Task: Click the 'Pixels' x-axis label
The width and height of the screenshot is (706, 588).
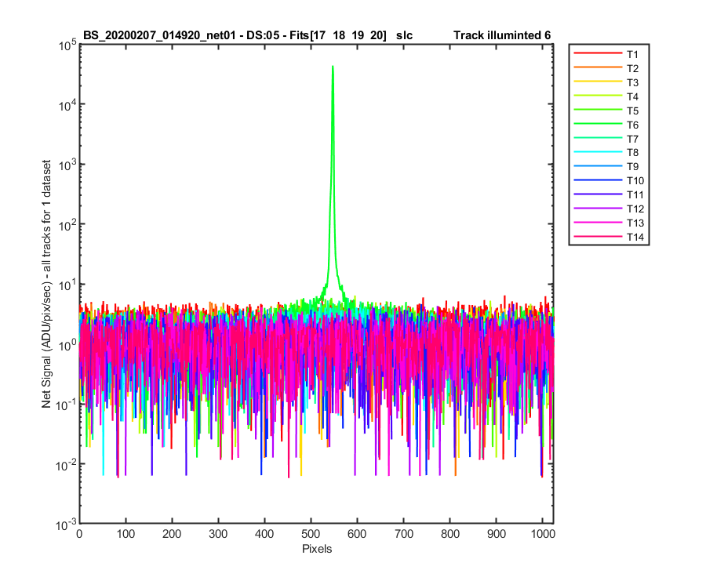Action: coord(317,549)
